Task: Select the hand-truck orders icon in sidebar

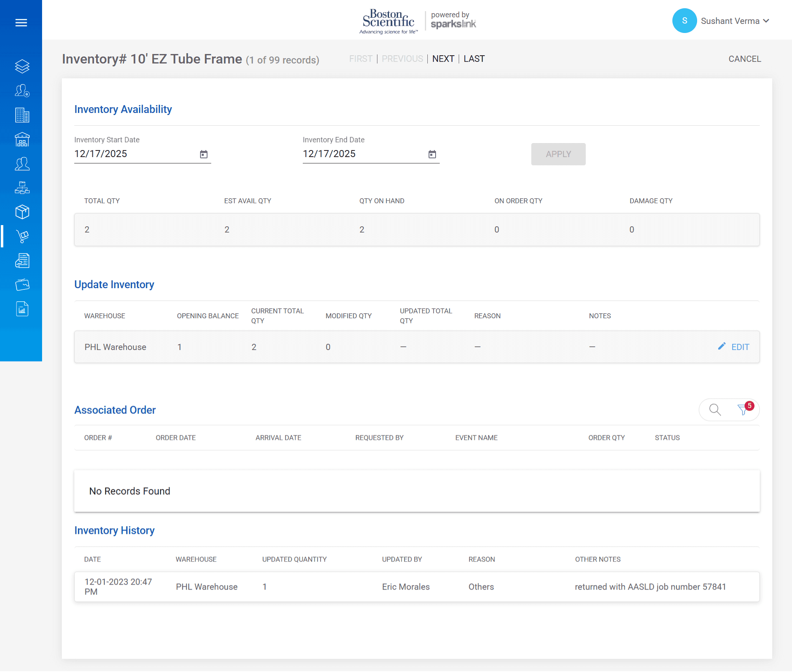Action: 22,236
